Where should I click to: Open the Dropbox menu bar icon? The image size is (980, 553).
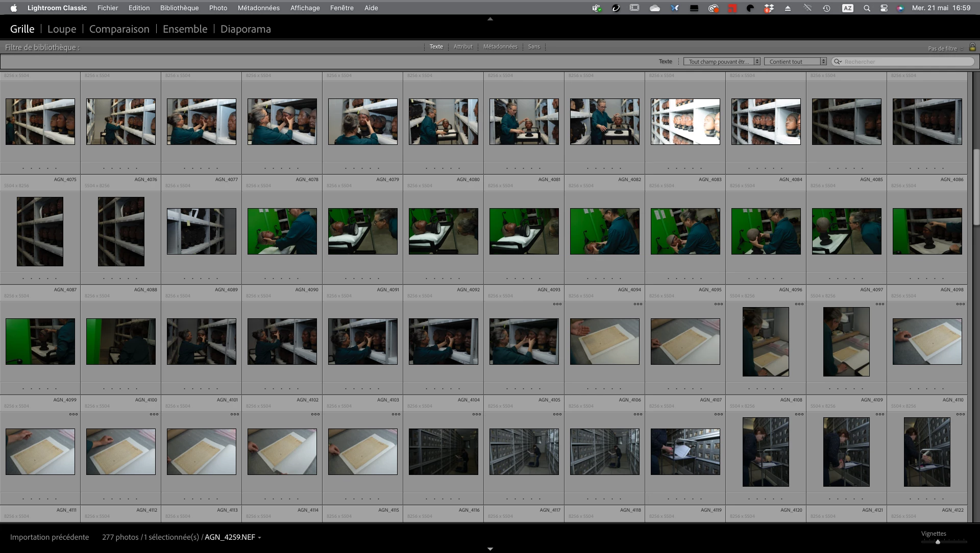(x=769, y=8)
